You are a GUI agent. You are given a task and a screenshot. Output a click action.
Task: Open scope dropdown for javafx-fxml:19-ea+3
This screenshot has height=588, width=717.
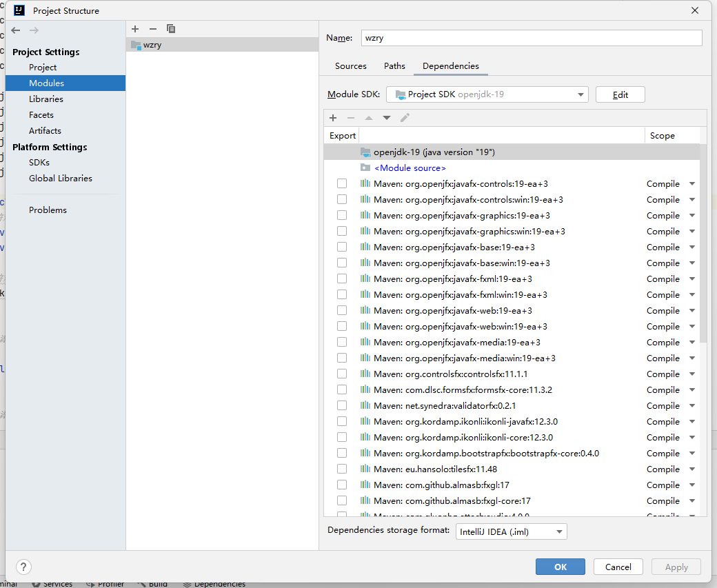(x=692, y=279)
